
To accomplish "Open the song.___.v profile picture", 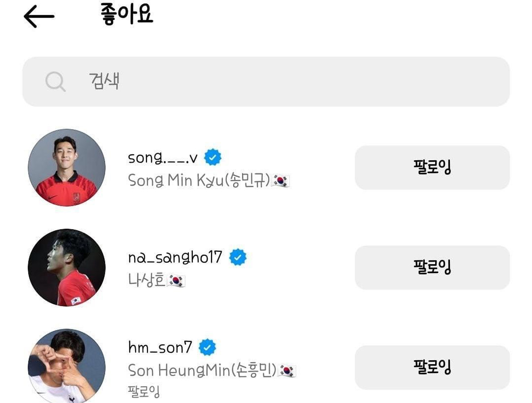I will [x=66, y=167].
